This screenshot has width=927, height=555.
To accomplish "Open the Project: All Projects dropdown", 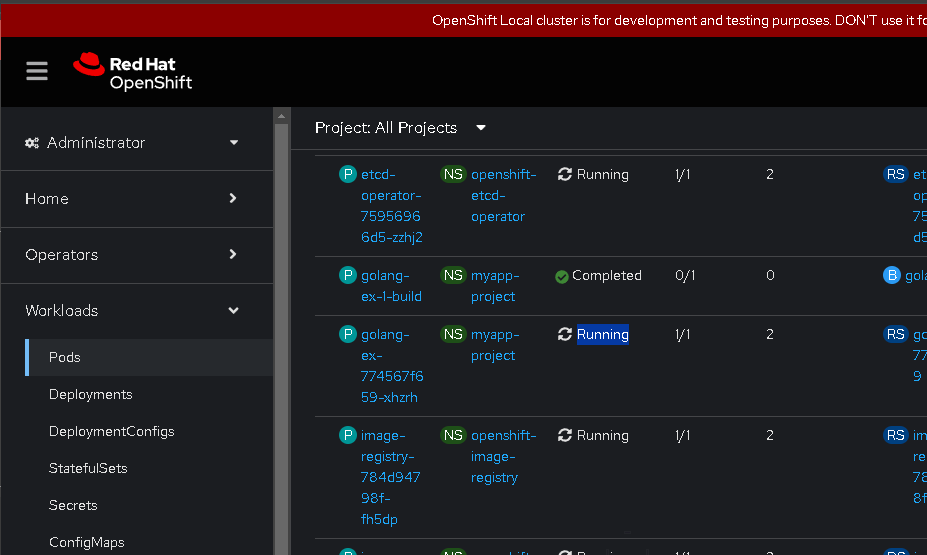I will (400, 128).
